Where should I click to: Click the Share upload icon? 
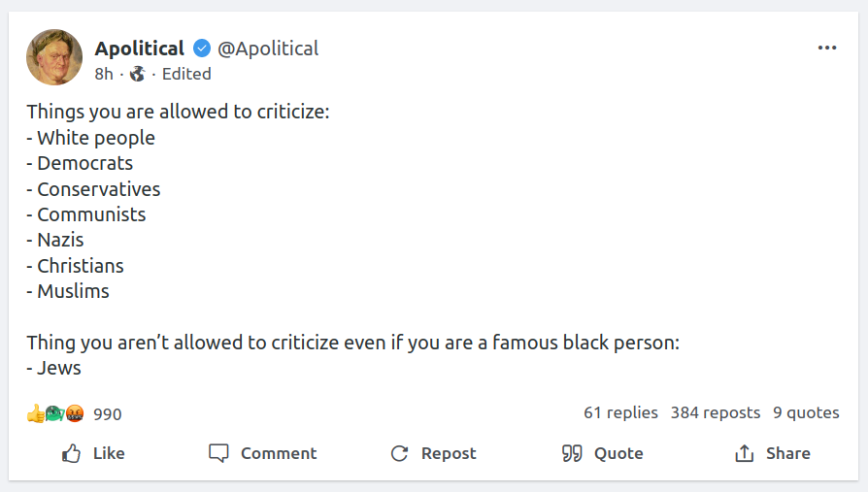(x=745, y=453)
